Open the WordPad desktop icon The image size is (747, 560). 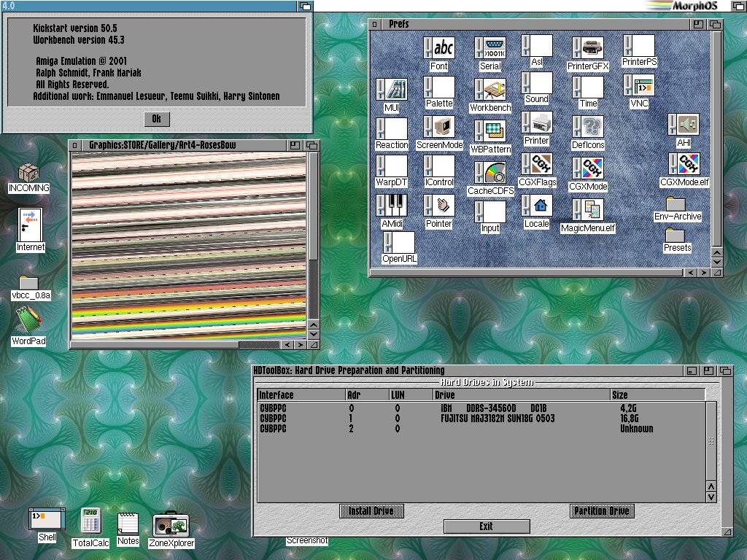pos(28,319)
